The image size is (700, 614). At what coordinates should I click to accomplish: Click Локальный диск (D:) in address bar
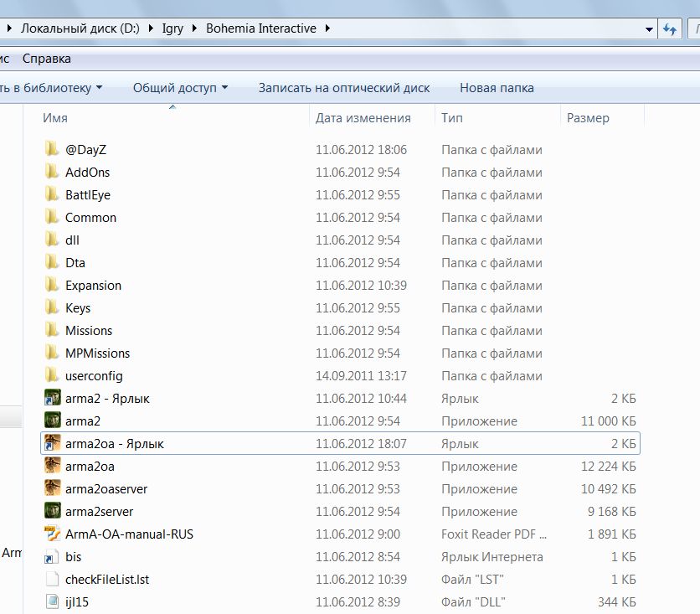pos(80,28)
